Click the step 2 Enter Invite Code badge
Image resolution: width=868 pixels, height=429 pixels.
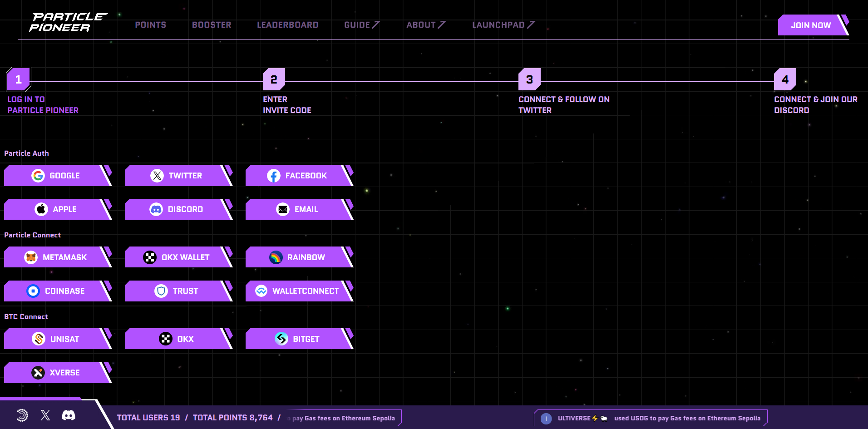(x=273, y=79)
